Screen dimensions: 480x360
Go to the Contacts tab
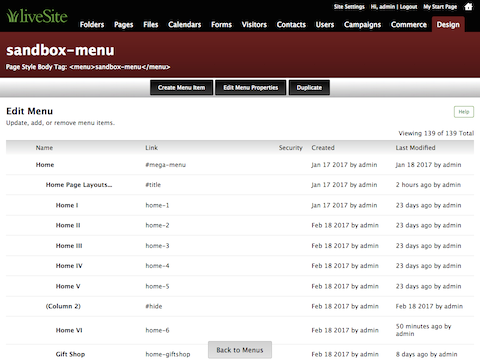[291, 25]
